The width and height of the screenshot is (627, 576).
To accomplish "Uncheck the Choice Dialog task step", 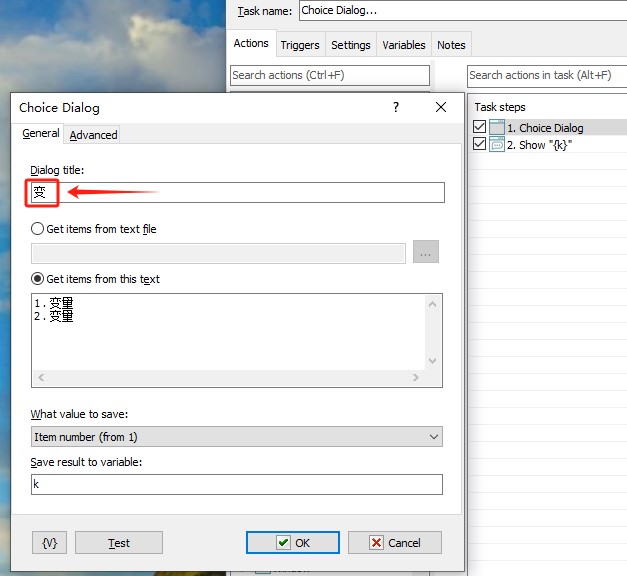I will point(479,128).
